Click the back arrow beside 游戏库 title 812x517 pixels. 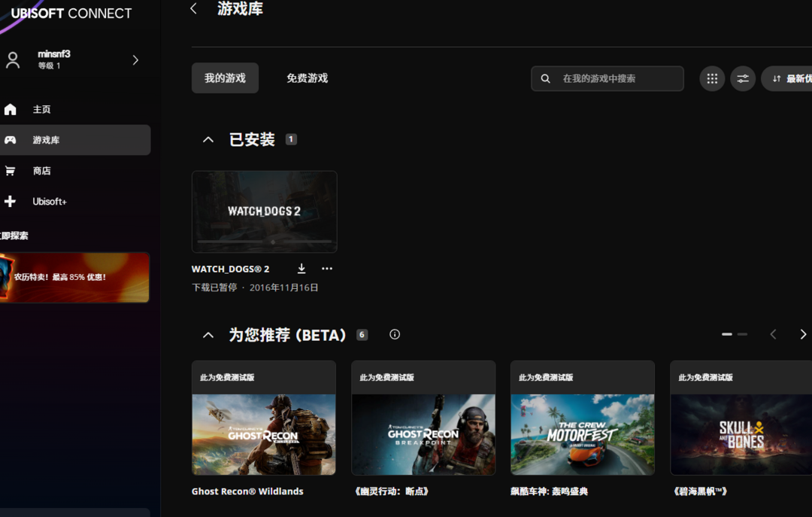coord(193,8)
